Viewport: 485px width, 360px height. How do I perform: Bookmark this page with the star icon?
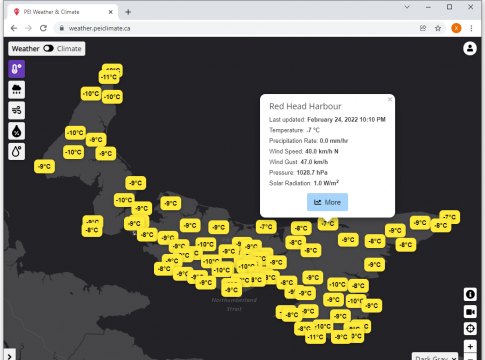coord(438,28)
